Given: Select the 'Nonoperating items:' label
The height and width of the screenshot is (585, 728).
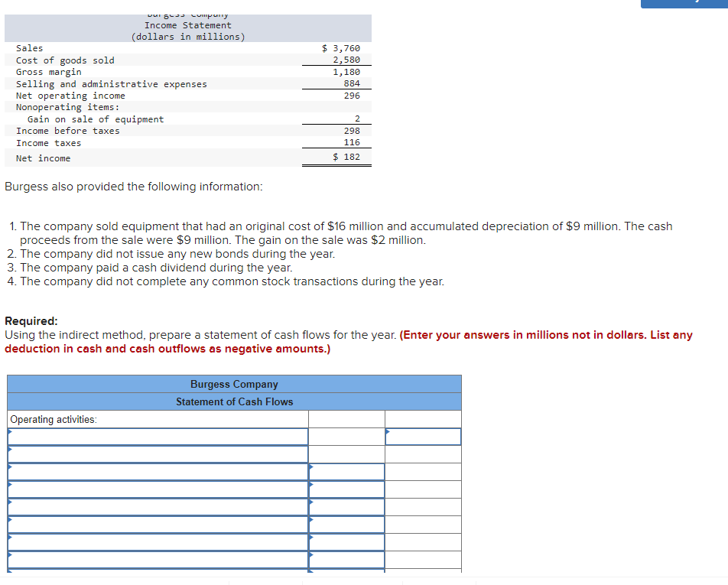Looking at the screenshot, I should point(68,107).
